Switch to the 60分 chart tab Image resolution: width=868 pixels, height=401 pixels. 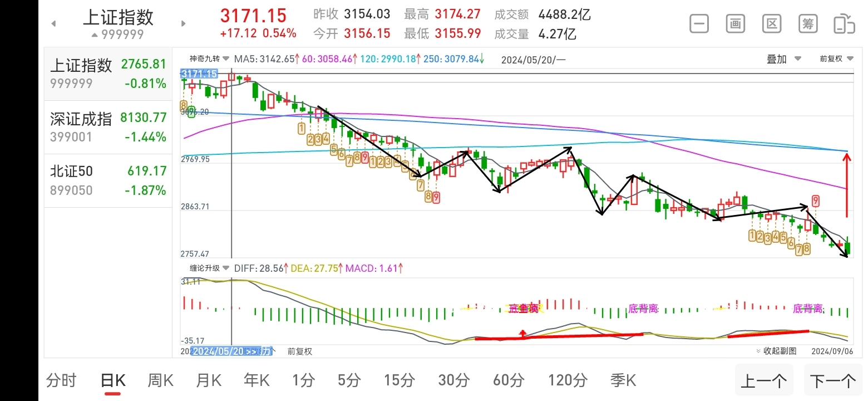(509, 381)
